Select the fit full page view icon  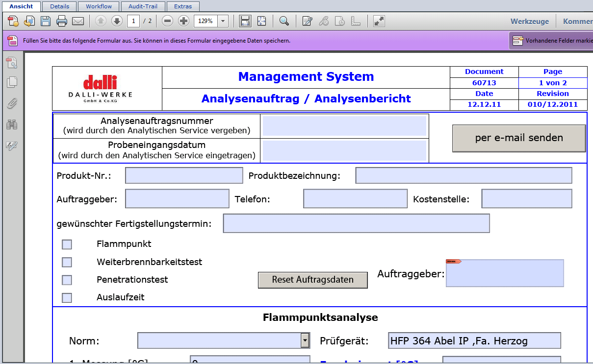pos(261,21)
